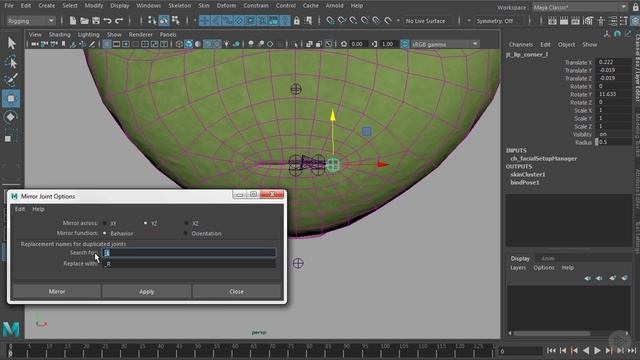Viewport: 640px width, 360px height.
Task: Click the Mirror button
Action: [x=57, y=291]
